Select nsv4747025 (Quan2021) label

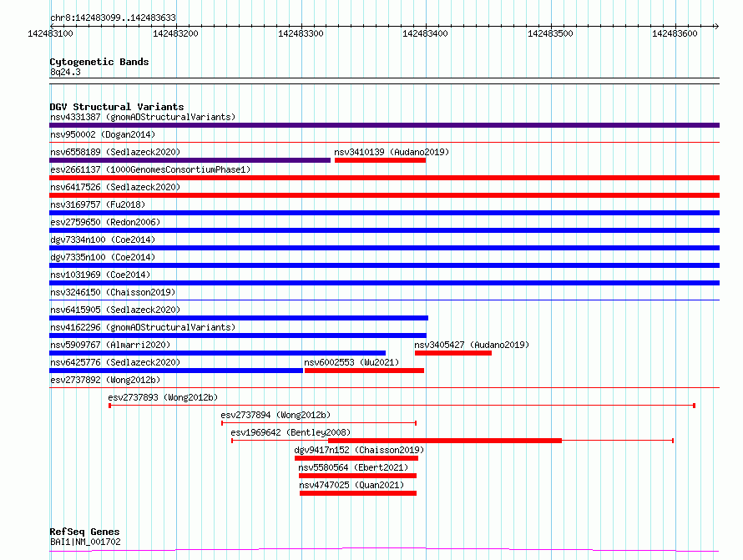click(351, 485)
